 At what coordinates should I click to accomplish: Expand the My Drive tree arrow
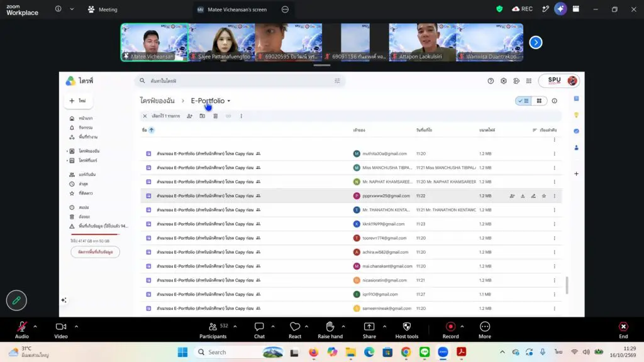(x=67, y=151)
